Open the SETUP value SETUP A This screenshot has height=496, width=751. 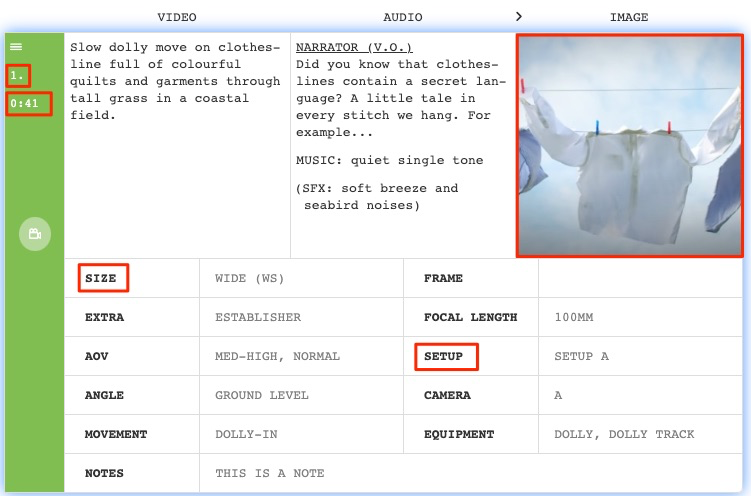[581, 356]
